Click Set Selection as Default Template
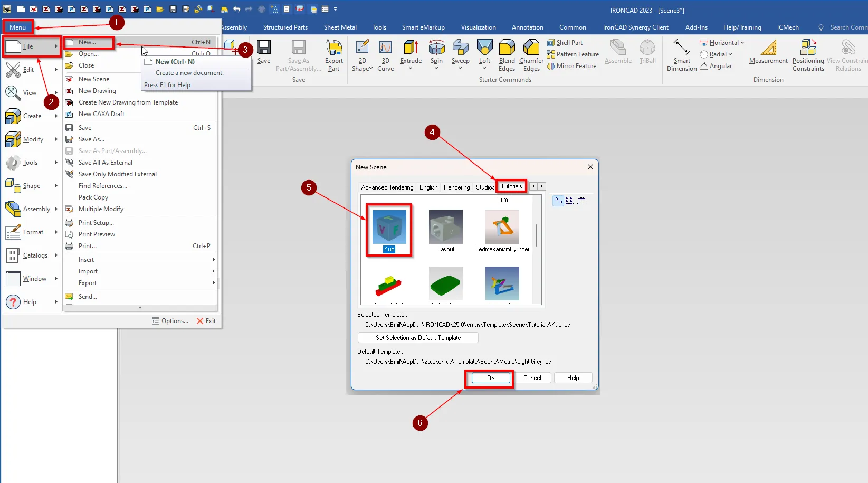 coord(417,337)
